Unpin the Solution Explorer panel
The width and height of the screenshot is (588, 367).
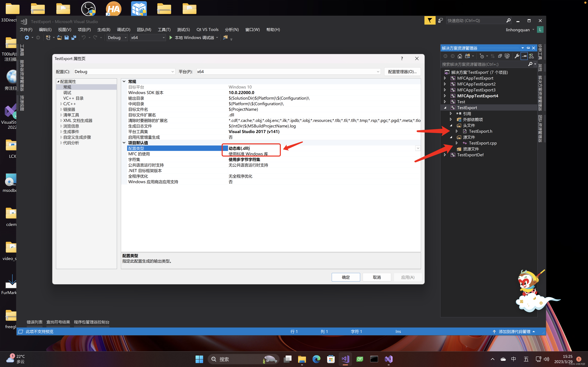click(528, 48)
